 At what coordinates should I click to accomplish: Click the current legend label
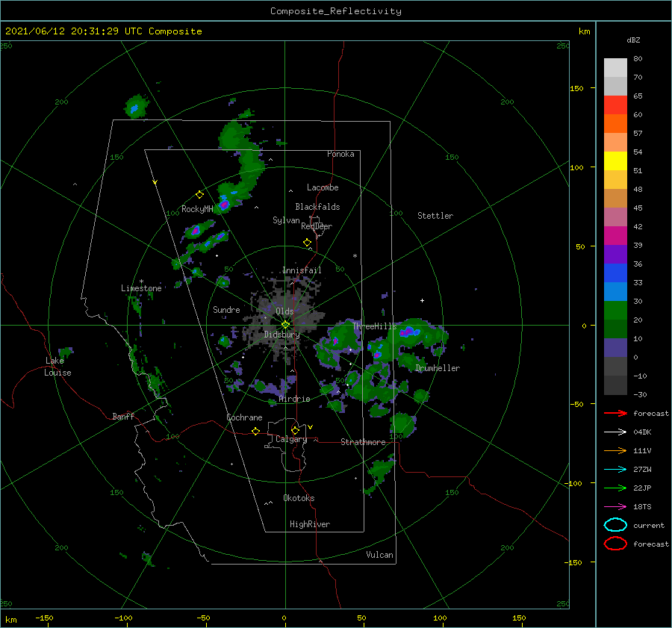649,526
